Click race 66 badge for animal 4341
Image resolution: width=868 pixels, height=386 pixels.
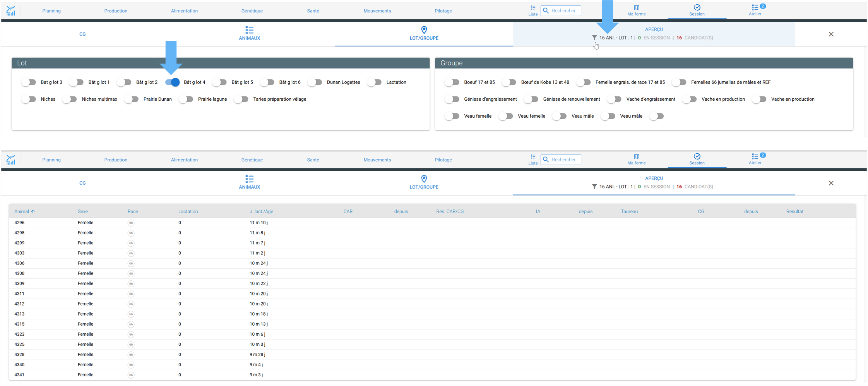click(x=131, y=375)
